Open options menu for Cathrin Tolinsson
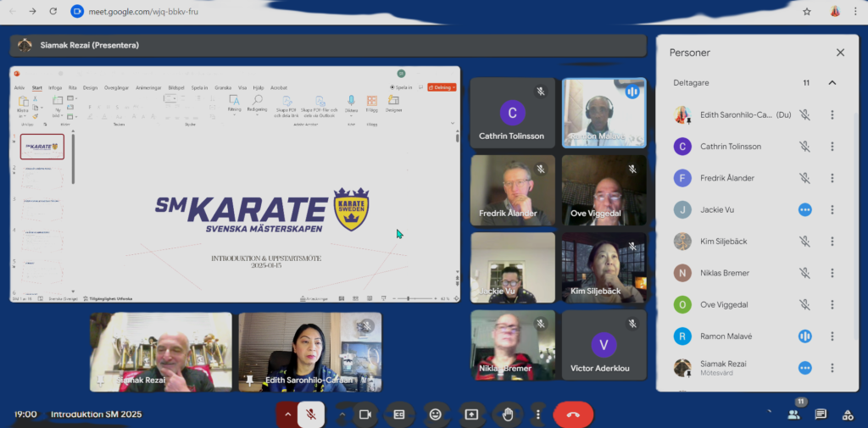 (x=832, y=147)
